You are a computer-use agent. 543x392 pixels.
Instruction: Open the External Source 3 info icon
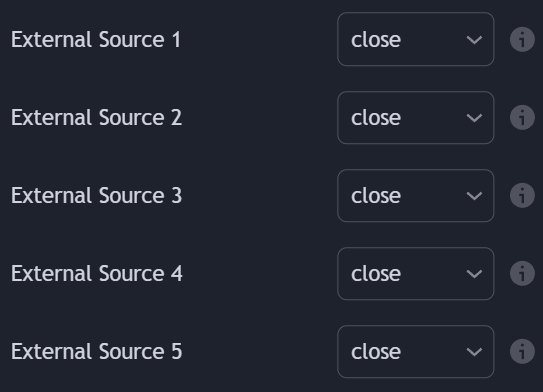[x=522, y=195]
